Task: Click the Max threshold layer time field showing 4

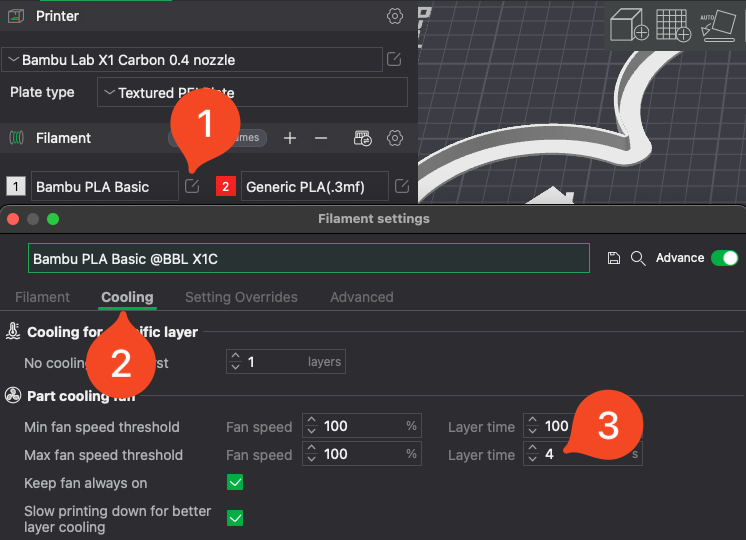Action: coord(583,454)
